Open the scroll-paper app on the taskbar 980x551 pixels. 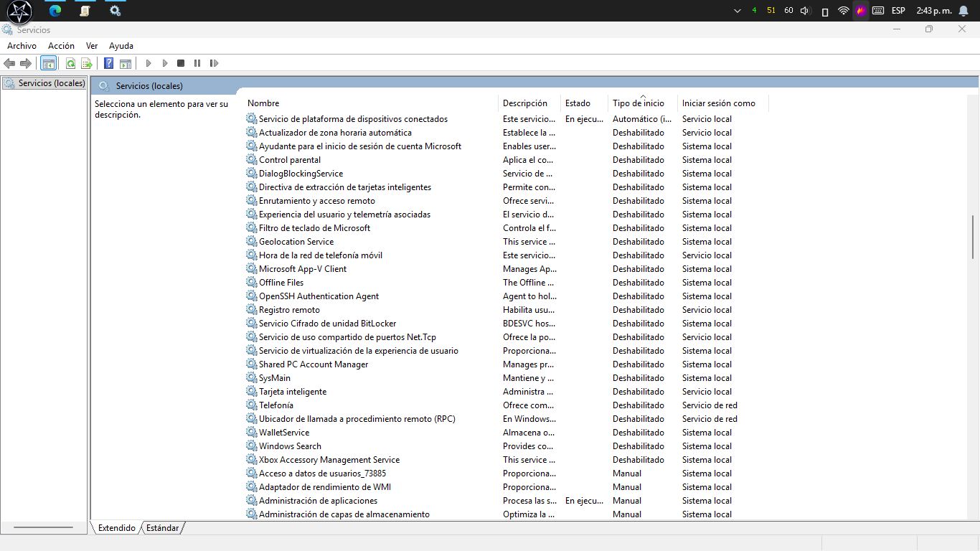point(85,11)
